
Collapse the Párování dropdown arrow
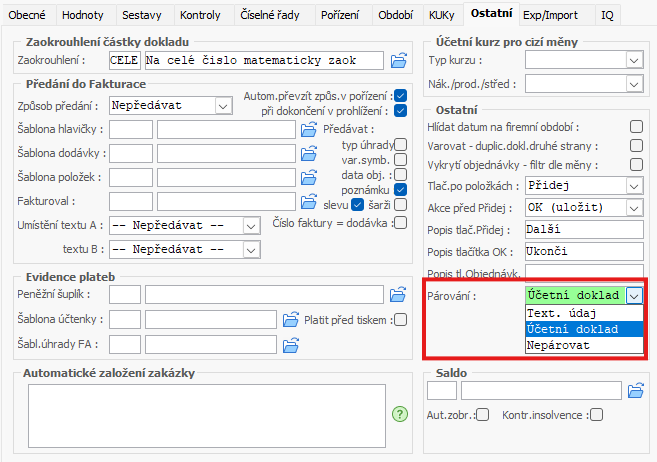634,296
